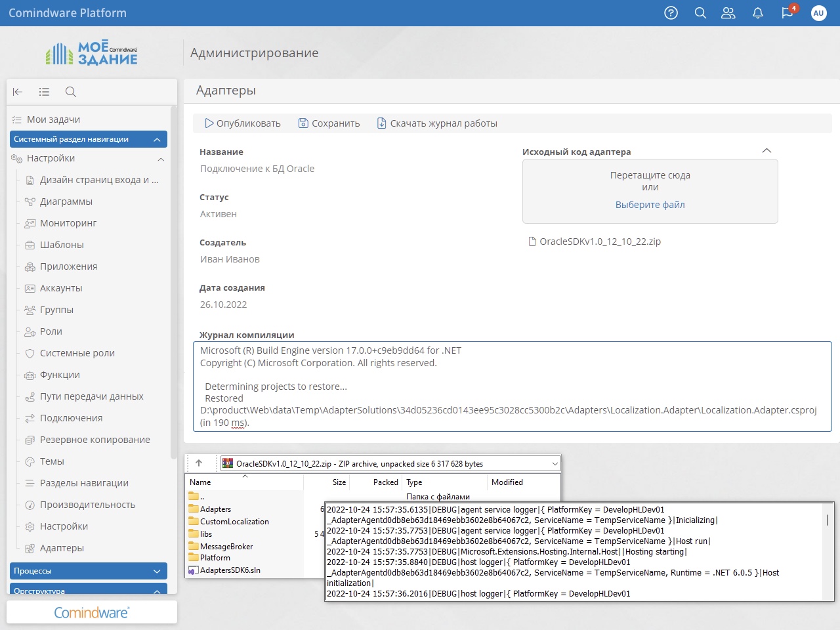
Task: Click the Роли icon in sidebar
Action: [30, 331]
